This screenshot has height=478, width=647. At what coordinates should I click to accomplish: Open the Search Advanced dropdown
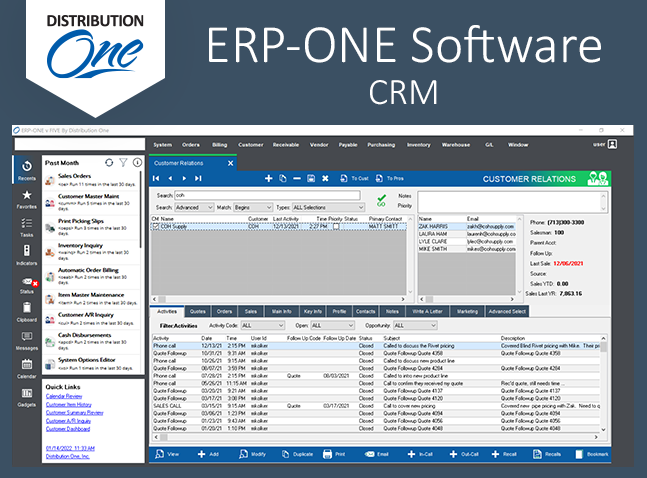194,207
